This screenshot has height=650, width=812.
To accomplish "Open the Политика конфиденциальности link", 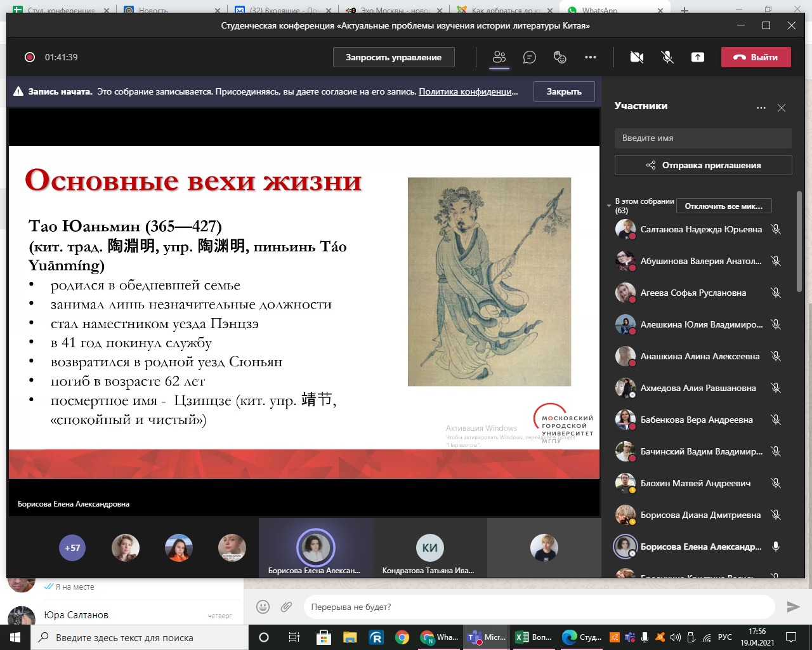I will [x=468, y=91].
